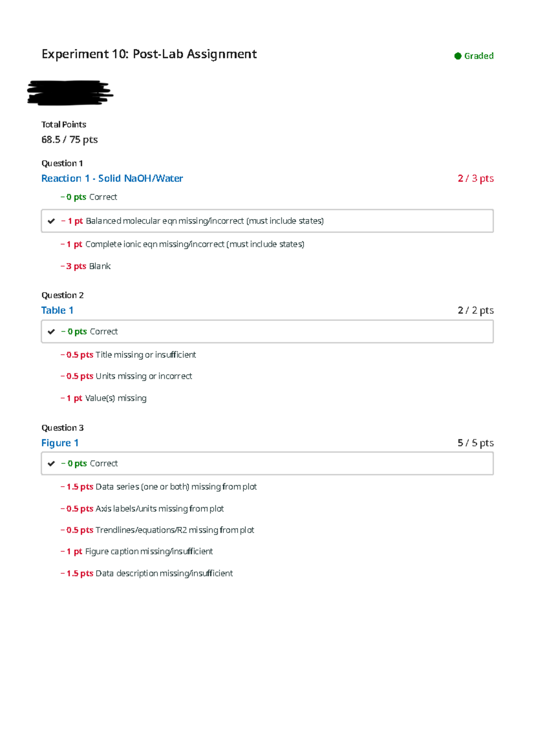Image resolution: width=534 pixels, height=756 pixels.
Task: Click checkmark in Table 1 Correct row
Action: (51, 331)
